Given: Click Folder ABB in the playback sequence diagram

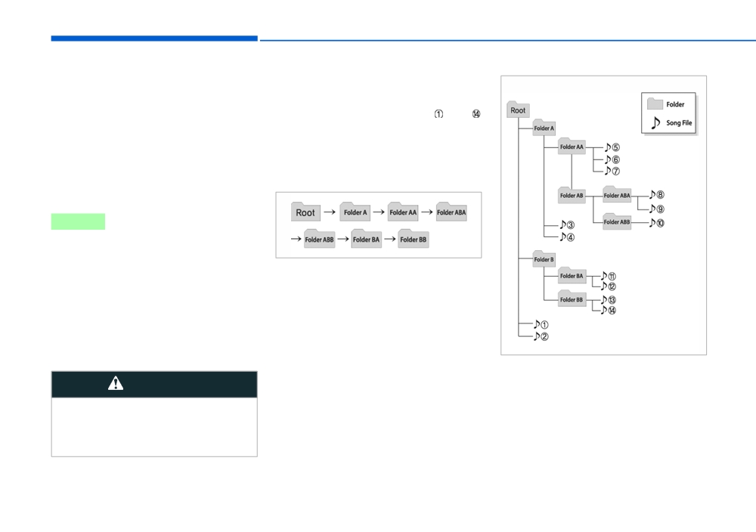Looking at the screenshot, I should tap(319, 239).
